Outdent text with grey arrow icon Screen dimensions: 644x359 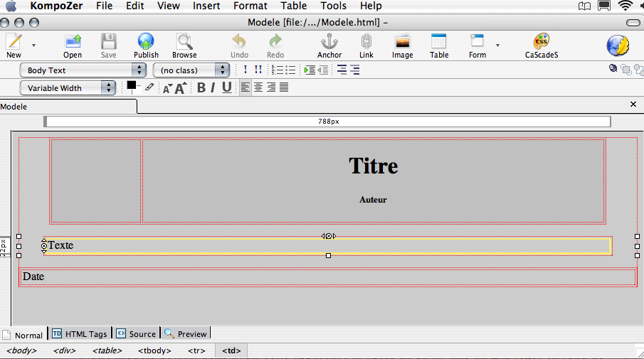pyautogui.click(x=323, y=70)
